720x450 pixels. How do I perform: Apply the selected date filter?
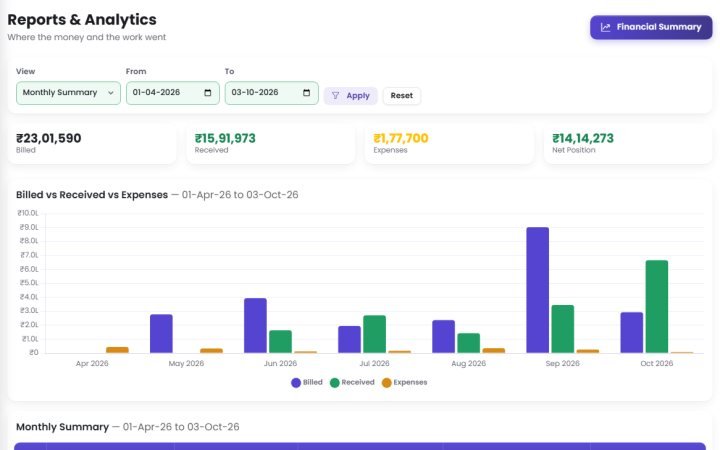point(350,96)
